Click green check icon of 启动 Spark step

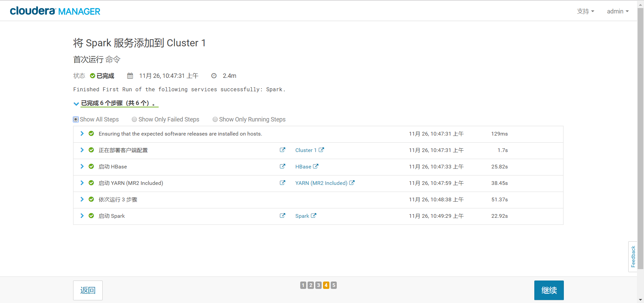pos(91,216)
